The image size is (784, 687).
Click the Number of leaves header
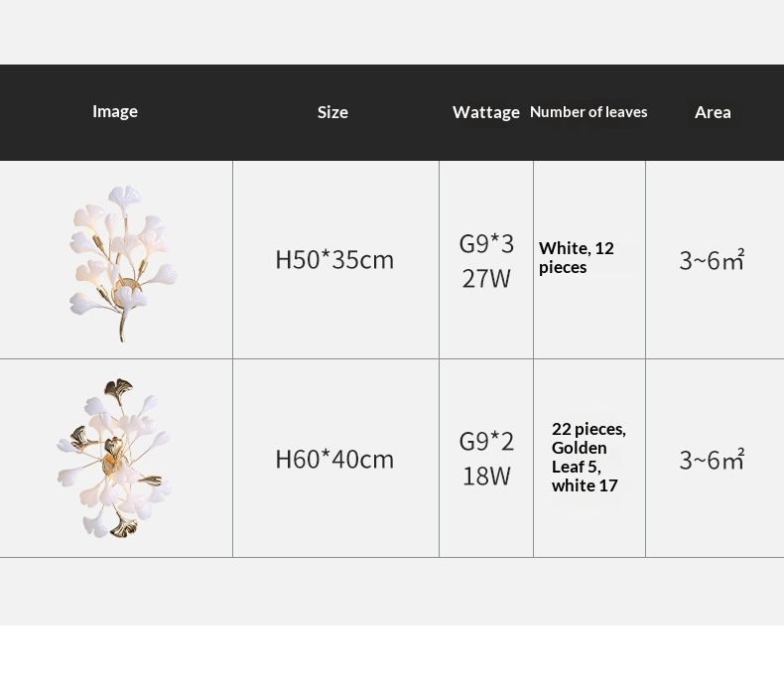pyautogui.click(x=588, y=112)
